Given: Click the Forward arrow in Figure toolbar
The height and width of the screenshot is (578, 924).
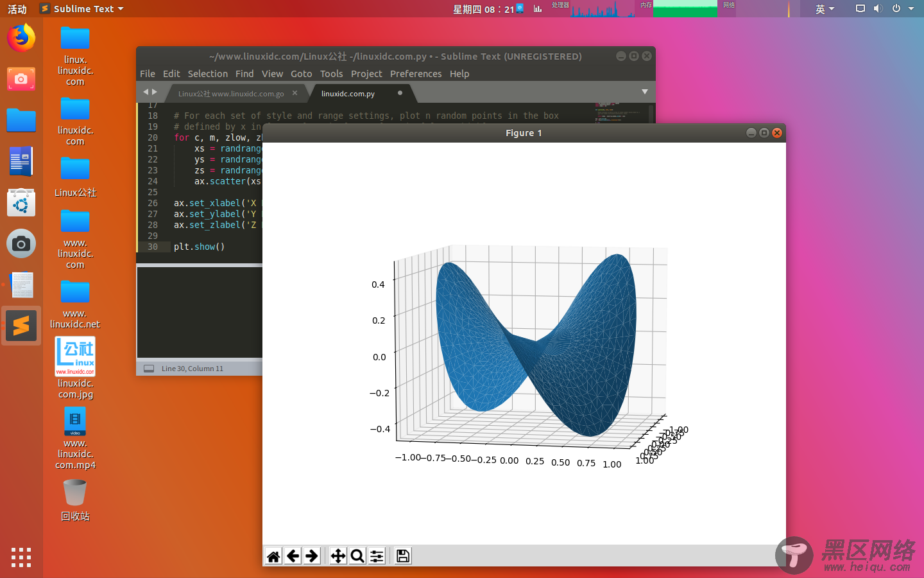Looking at the screenshot, I should pyautogui.click(x=312, y=556).
